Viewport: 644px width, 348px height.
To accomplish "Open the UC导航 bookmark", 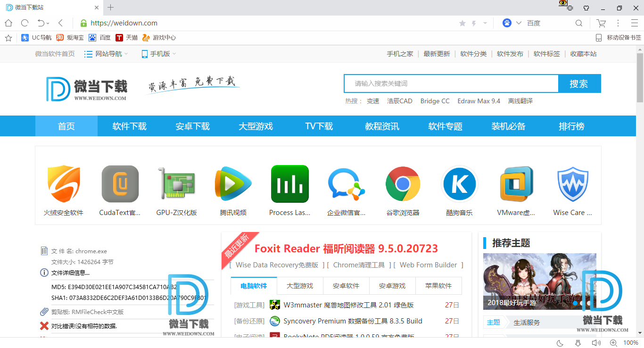I will pos(36,38).
